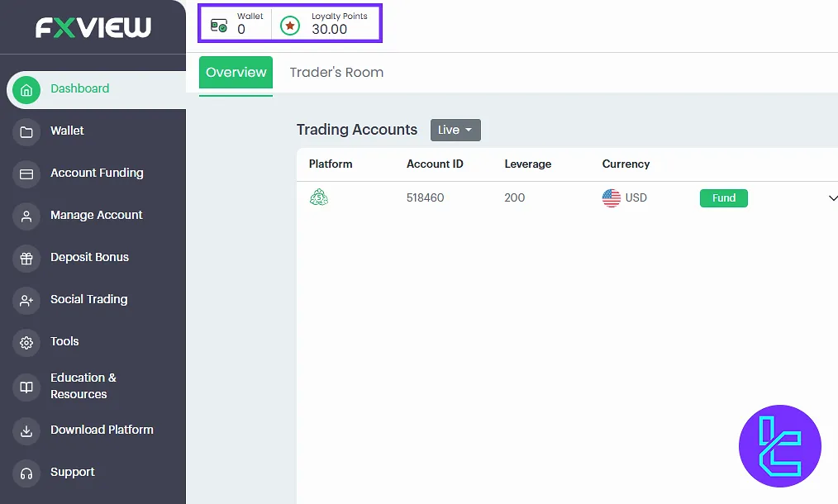This screenshot has height=504, width=838.
Task: Go to Account Funding
Action: pyautogui.click(x=96, y=174)
